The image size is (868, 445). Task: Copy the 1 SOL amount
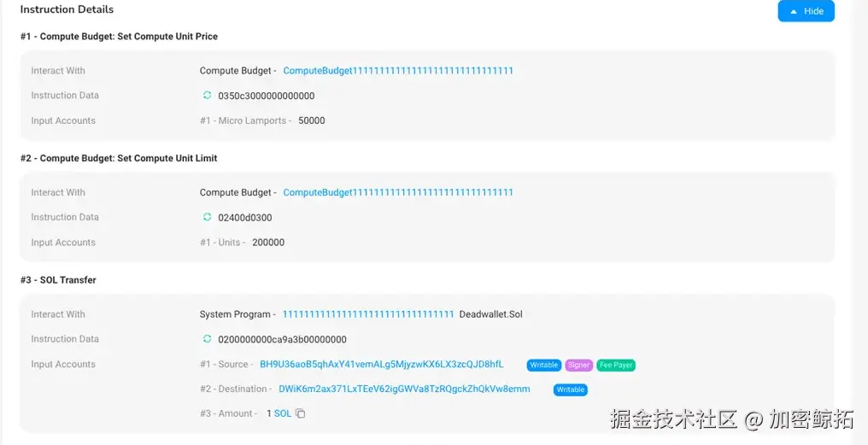pos(300,413)
